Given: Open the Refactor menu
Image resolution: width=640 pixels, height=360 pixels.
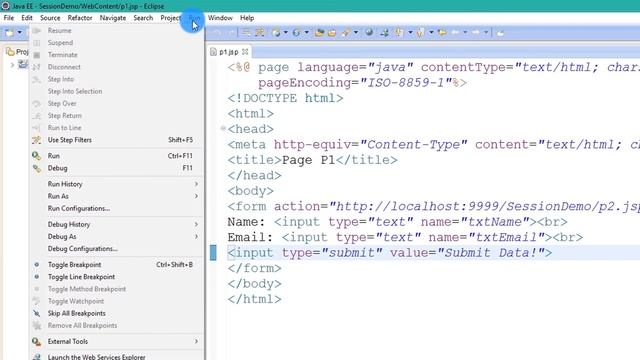Looking at the screenshot, I should (x=80, y=18).
